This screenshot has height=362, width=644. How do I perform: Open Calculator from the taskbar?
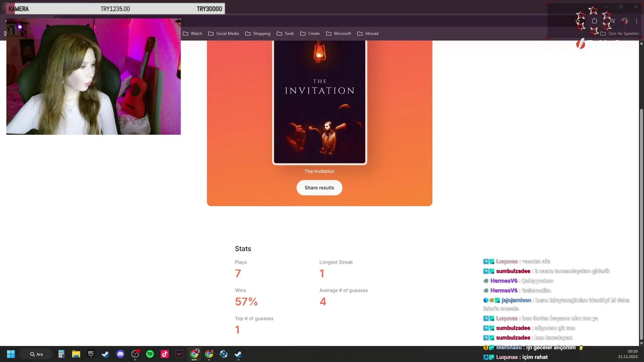[61, 354]
